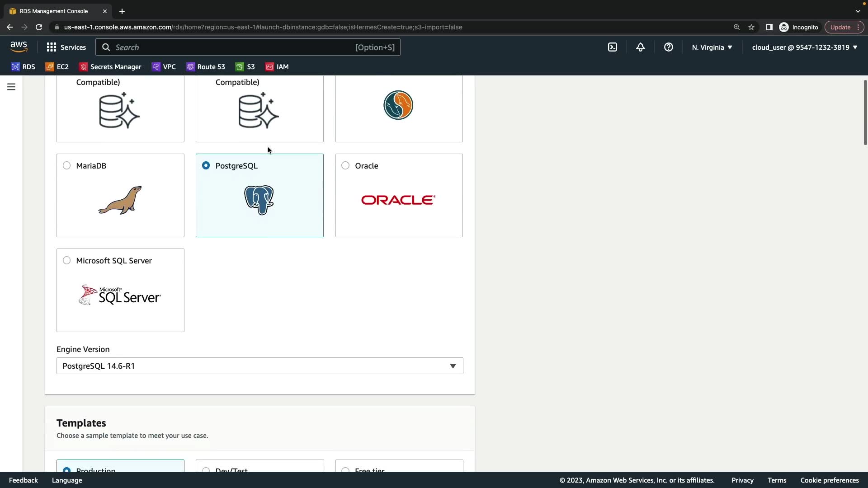Click the PostgreSQL elephant logo
Image resolution: width=868 pixels, height=488 pixels.
pos(259,200)
